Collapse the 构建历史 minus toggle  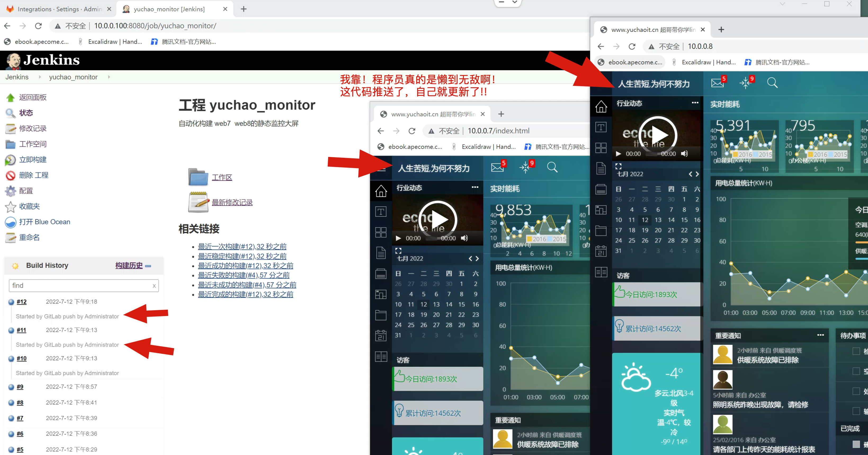point(148,266)
